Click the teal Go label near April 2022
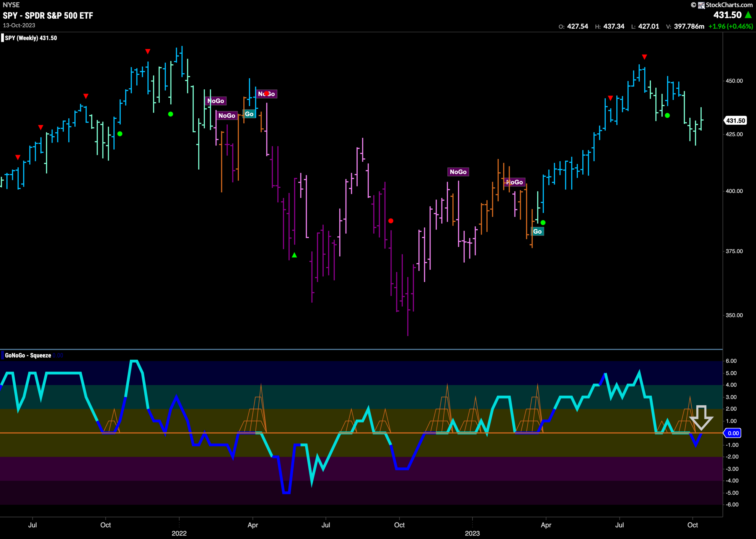This screenshot has height=539, width=756. coord(249,114)
